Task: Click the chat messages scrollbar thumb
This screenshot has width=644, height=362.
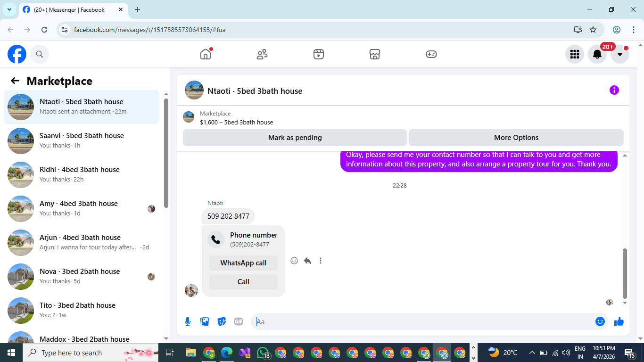Action: [625, 273]
